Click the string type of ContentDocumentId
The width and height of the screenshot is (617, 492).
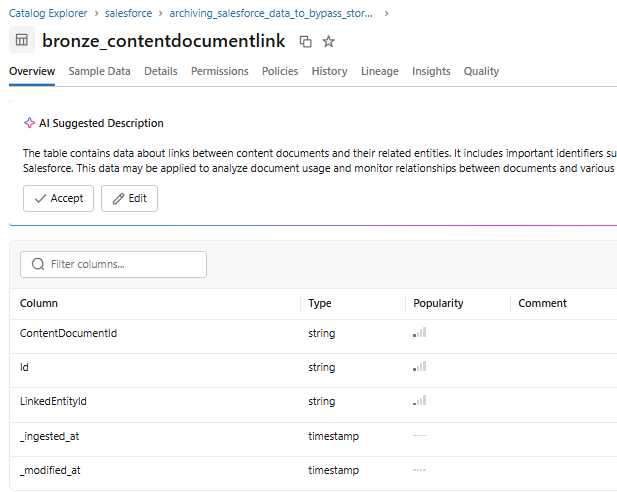tap(321, 333)
